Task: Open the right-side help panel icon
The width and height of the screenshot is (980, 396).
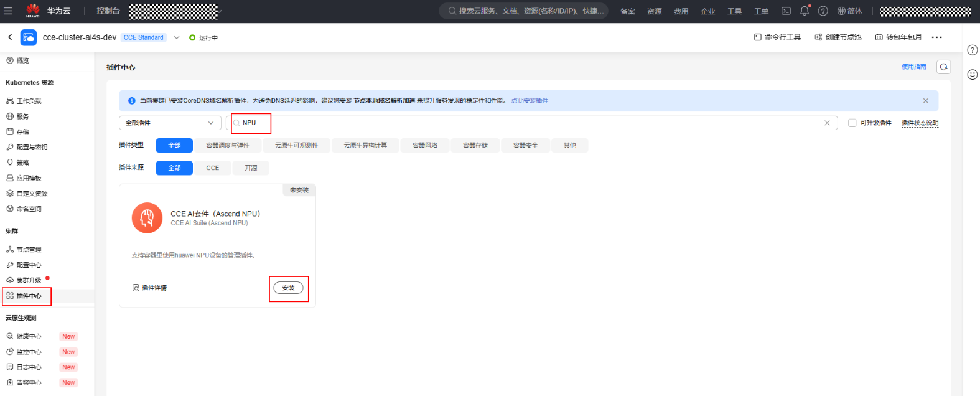Action: coord(973,50)
